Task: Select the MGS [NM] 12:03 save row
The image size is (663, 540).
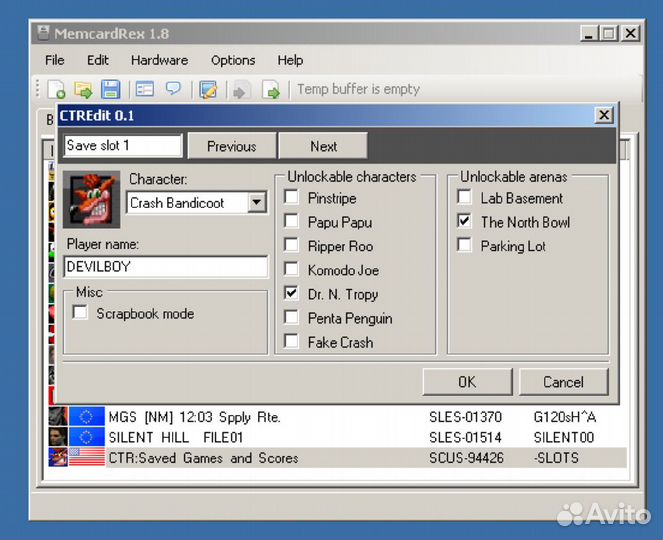Action: point(337,417)
